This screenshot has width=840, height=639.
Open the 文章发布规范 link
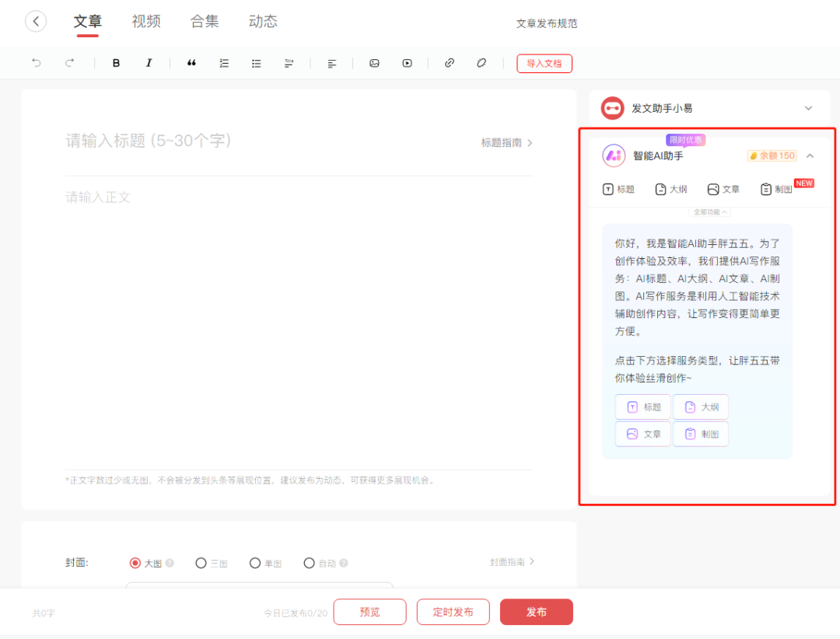coord(547,23)
